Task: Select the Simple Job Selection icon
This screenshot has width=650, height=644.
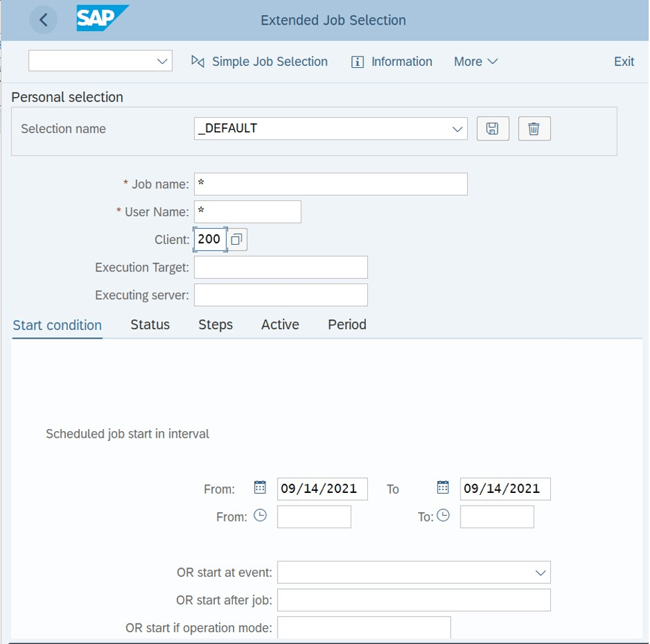Action: click(x=198, y=61)
